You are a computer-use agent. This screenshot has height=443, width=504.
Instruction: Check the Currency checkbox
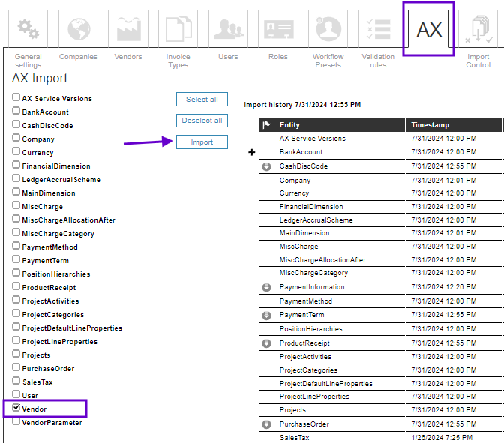click(16, 151)
